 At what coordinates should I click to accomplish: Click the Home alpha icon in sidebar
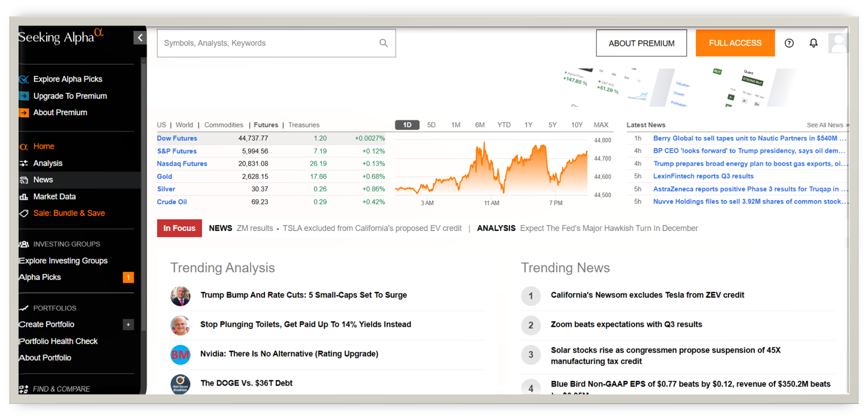click(24, 146)
